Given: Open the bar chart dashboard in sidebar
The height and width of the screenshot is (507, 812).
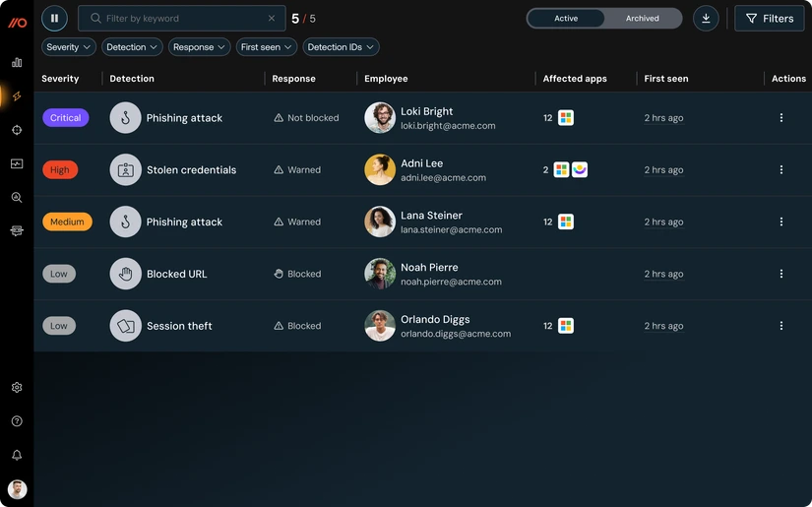Looking at the screenshot, I should coord(17,62).
